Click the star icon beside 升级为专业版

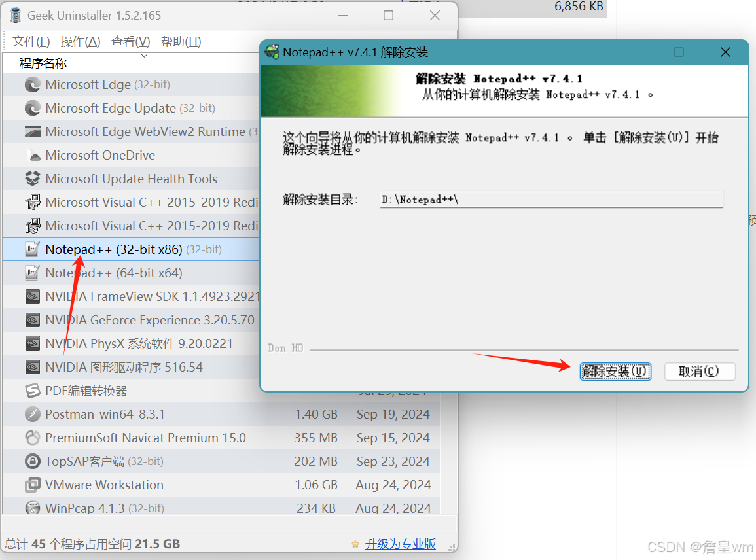pyautogui.click(x=355, y=544)
